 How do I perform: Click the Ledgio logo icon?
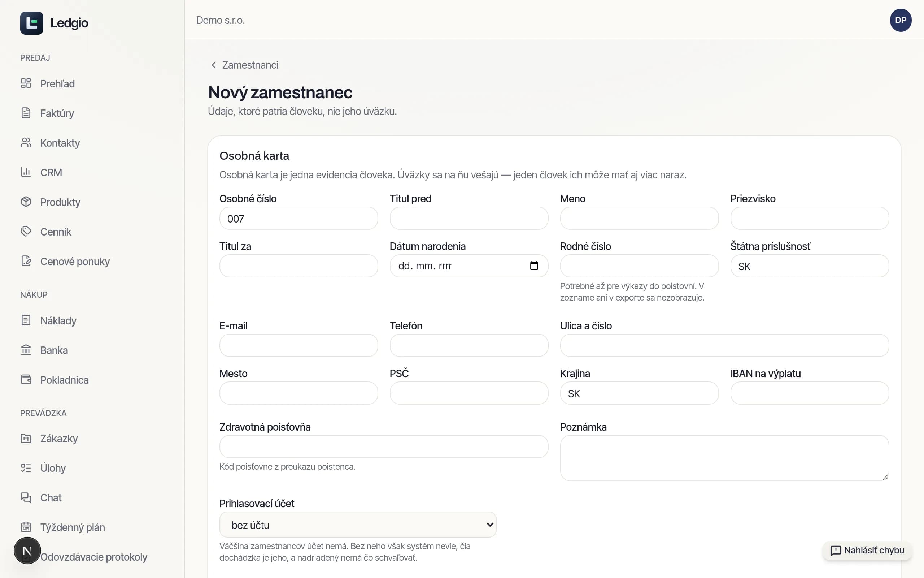(32, 23)
